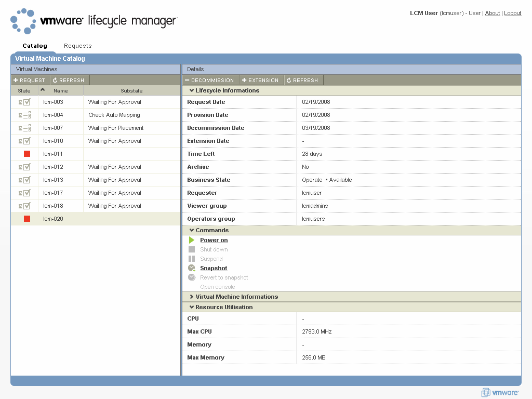Image resolution: width=532 pixels, height=399 pixels.
Task: Collapse the Resource Utilisation section
Action: pyautogui.click(x=192, y=307)
